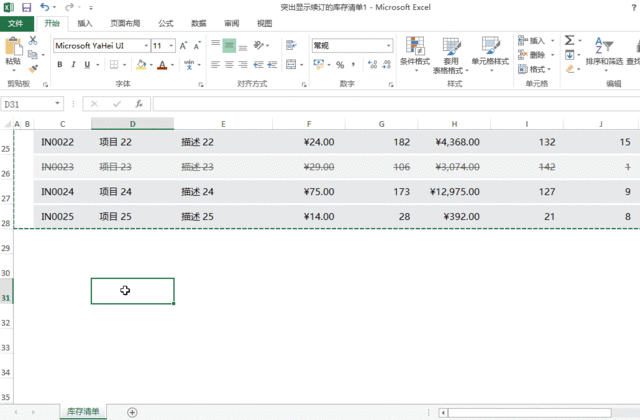640x420 pixels.
Task: Select the Format Painter brush icon
Action: point(33,69)
